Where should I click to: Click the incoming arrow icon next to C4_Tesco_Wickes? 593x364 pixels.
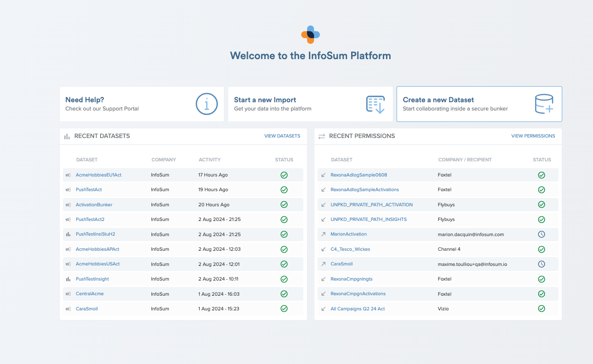(x=323, y=249)
